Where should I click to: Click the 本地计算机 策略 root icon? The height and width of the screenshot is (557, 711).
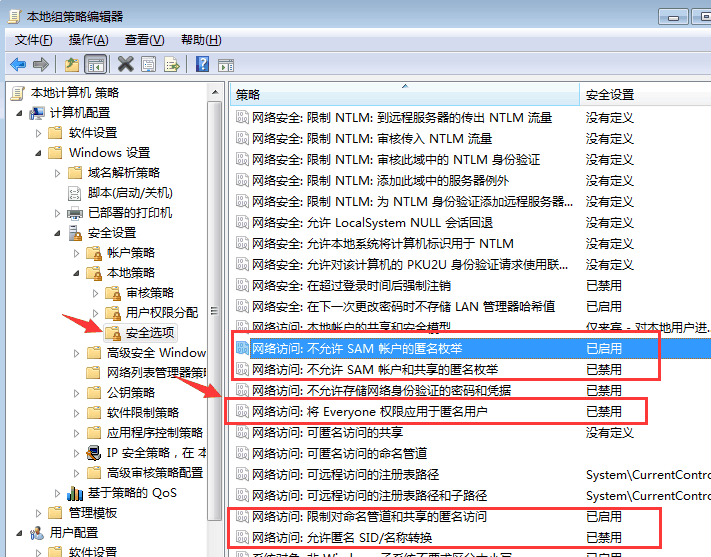18,93
